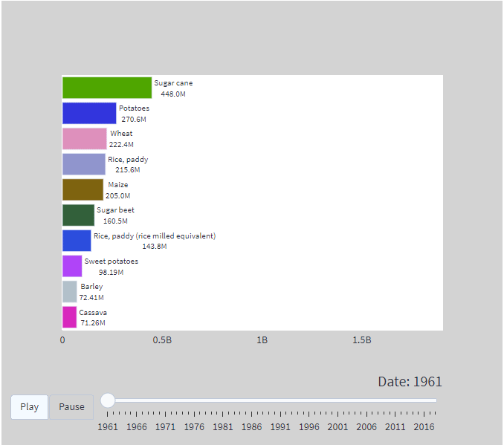Click the green Sugar cane bar

(x=107, y=88)
